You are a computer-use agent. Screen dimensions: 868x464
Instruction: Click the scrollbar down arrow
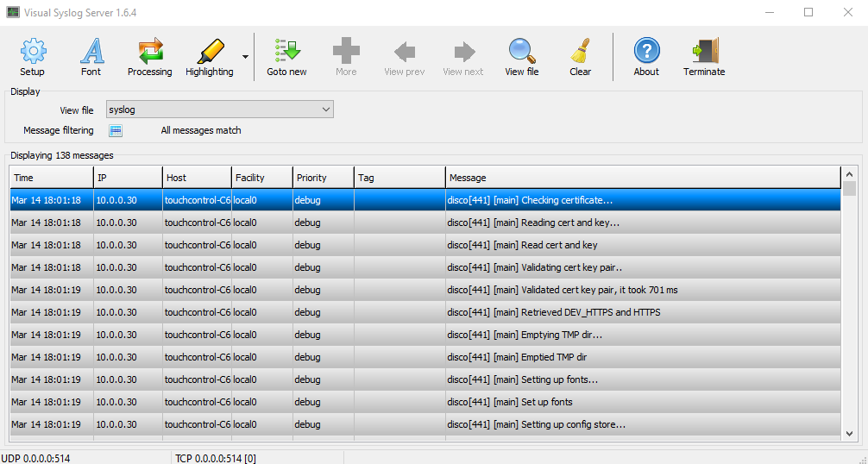tap(850, 434)
